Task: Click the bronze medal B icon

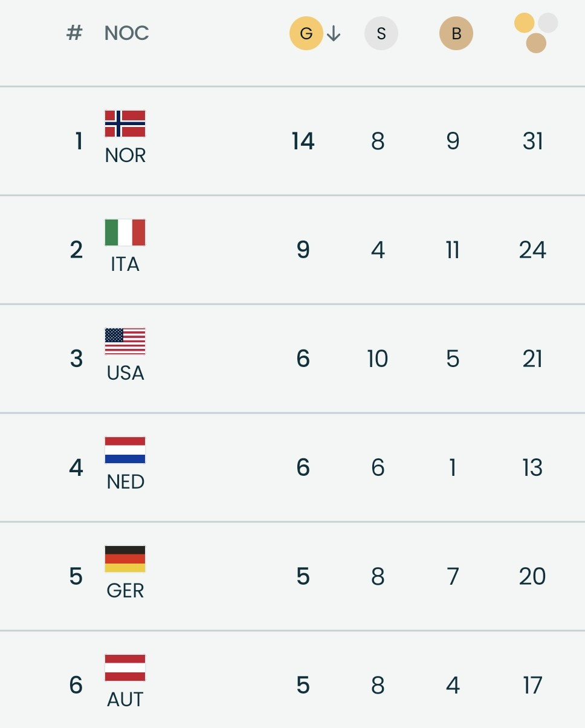Action: (456, 33)
